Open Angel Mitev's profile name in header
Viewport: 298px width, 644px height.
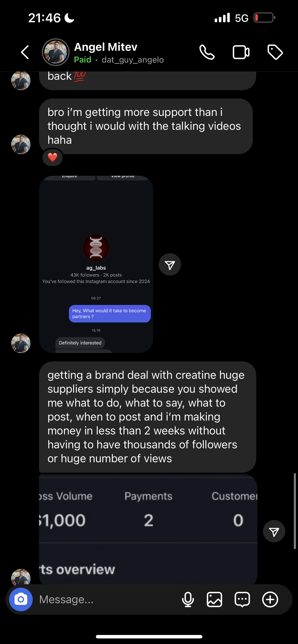[106, 47]
